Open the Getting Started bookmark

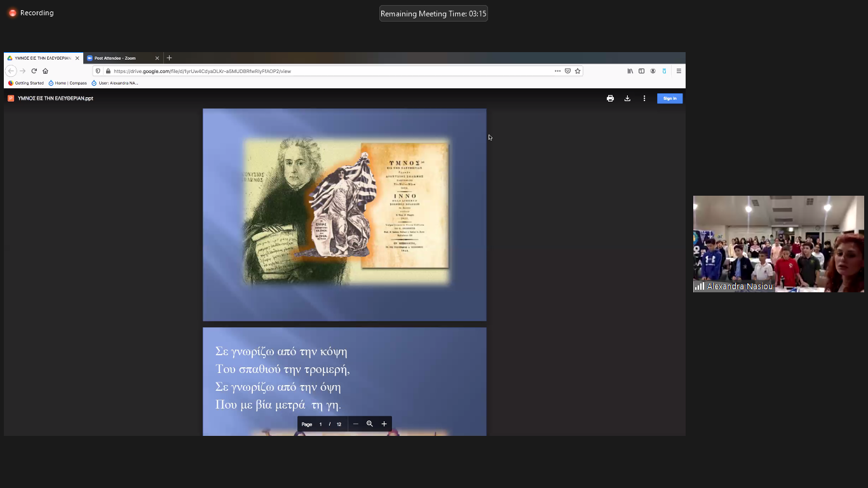click(x=26, y=83)
